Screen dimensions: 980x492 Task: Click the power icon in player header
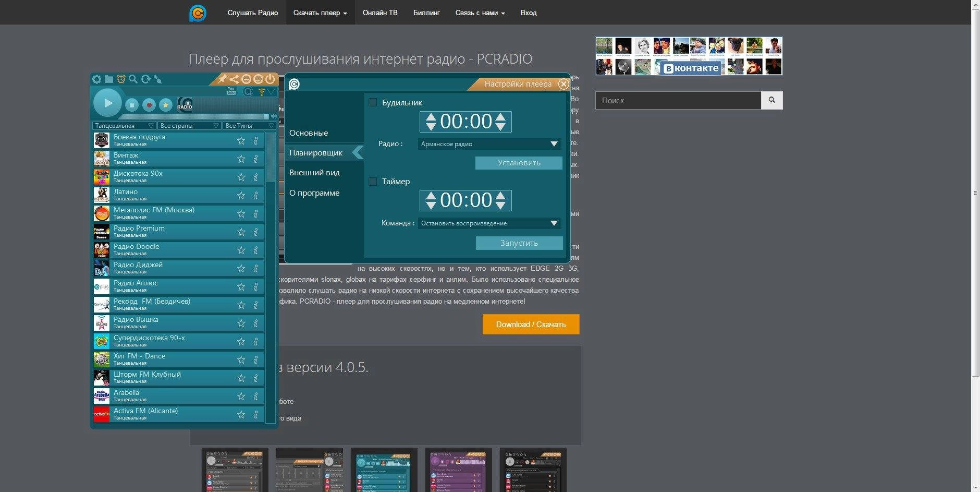pos(269,79)
